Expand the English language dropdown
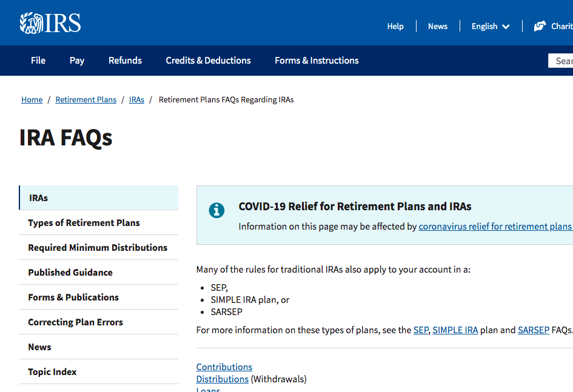Viewport: 573px width, 392px height. click(491, 26)
